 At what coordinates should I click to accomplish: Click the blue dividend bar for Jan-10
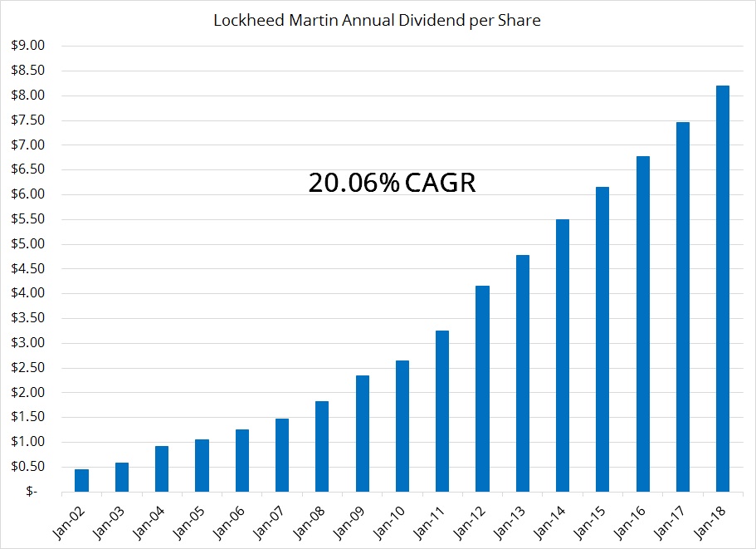pos(402,426)
